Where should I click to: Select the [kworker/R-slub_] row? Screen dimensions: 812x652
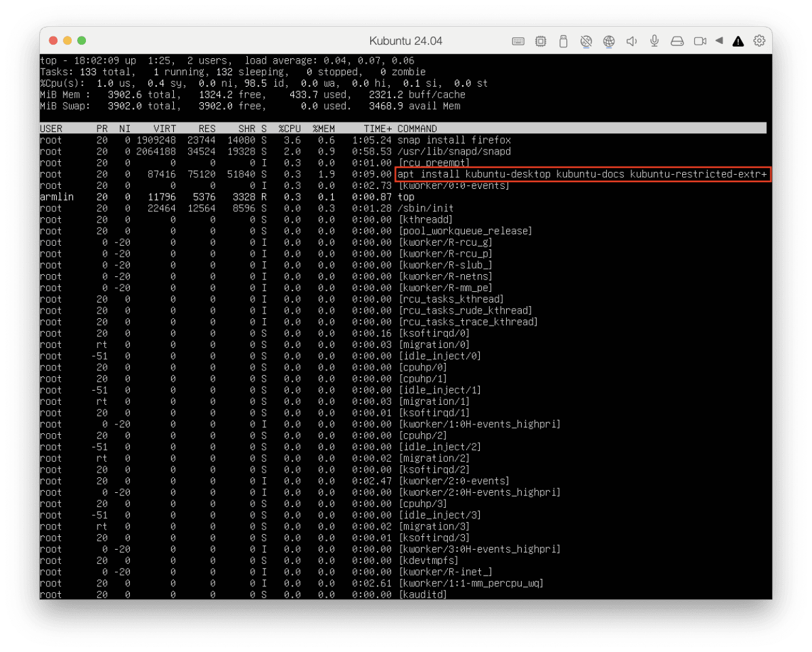(403, 265)
